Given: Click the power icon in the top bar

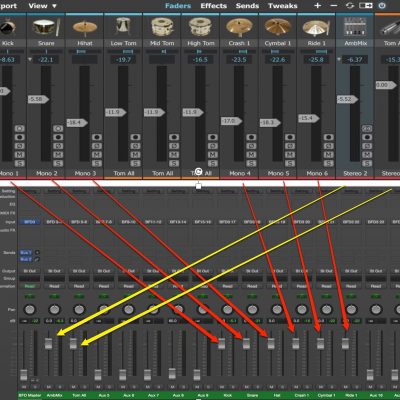Looking at the screenshot, I should (382, 6).
